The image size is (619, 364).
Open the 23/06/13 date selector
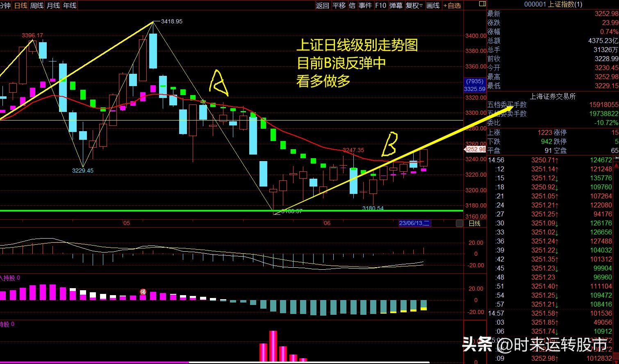[414, 223]
